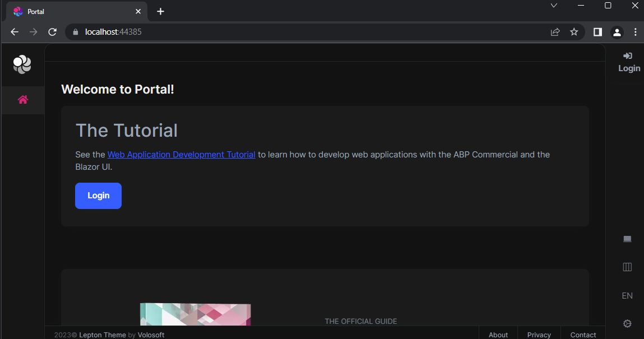Bookmark this page with star icon
The image size is (644, 339).
tap(574, 32)
